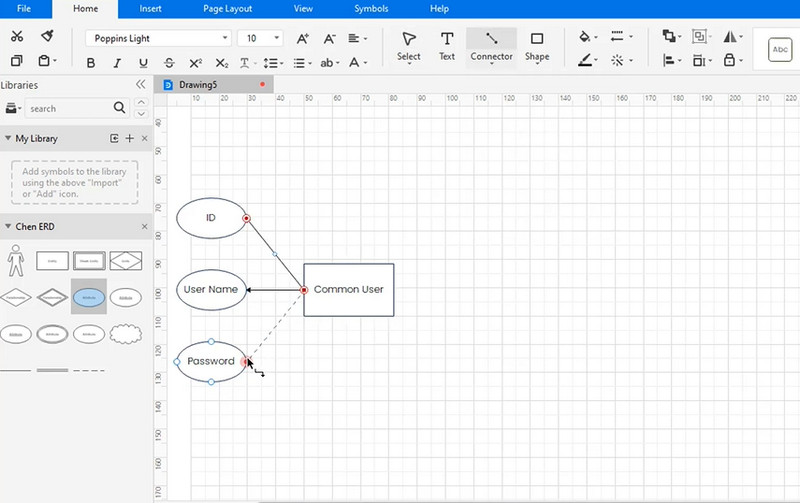The image size is (800, 503).
Task: Click the Cut scissors icon
Action: point(17,37)
